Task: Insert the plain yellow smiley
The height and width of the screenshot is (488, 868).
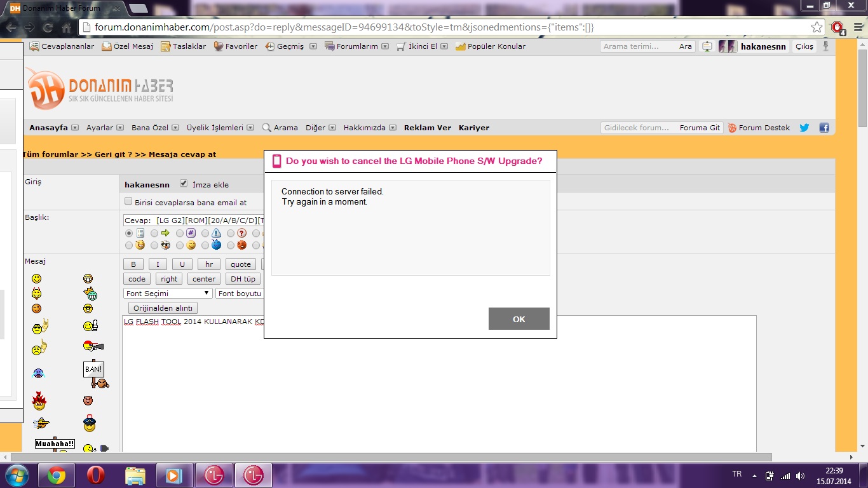Action: point(37,278)
